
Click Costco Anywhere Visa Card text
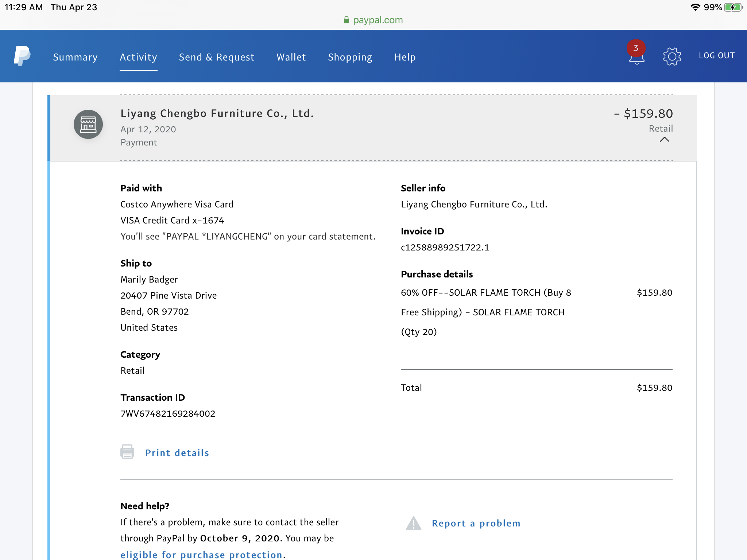[x=177, y=204]
